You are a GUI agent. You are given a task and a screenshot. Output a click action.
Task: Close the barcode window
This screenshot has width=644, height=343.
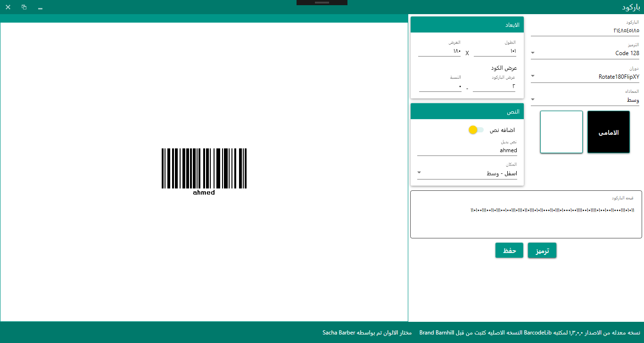point(8,7)
